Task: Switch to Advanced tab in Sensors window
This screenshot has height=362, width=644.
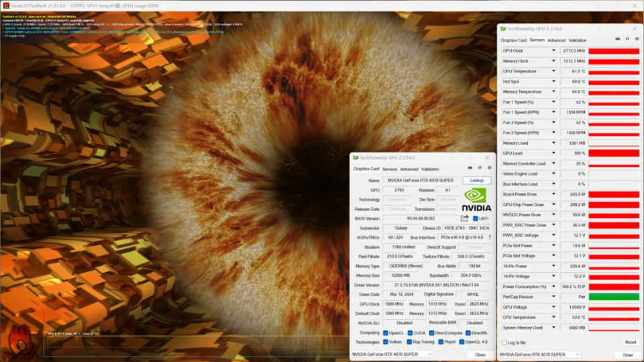Action: coord(557,40)
